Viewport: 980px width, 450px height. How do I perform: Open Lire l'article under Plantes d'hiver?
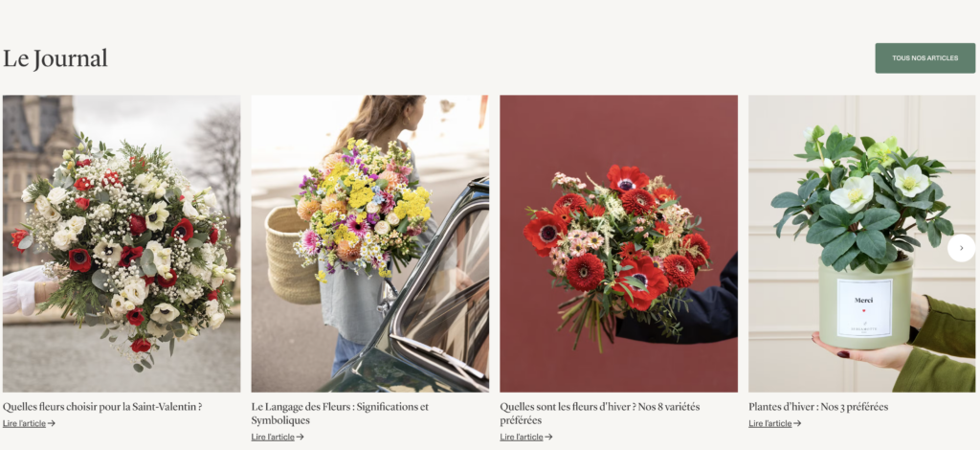770,423
